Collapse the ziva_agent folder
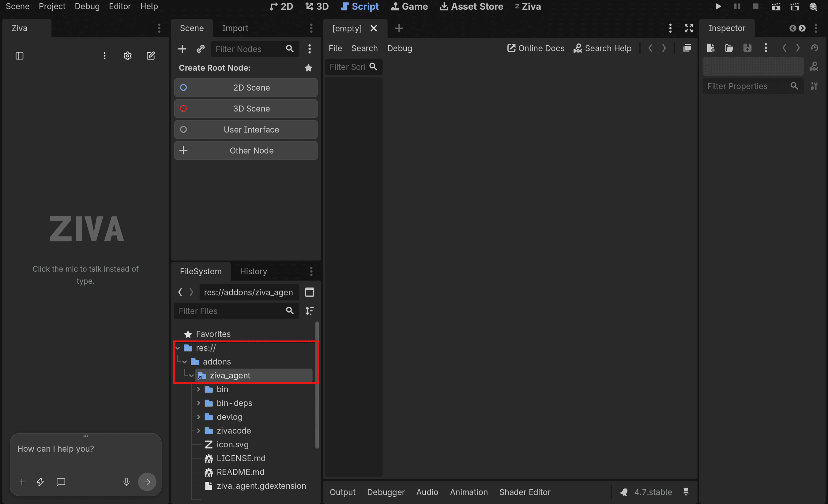828x504 pixels. point(192,376)
